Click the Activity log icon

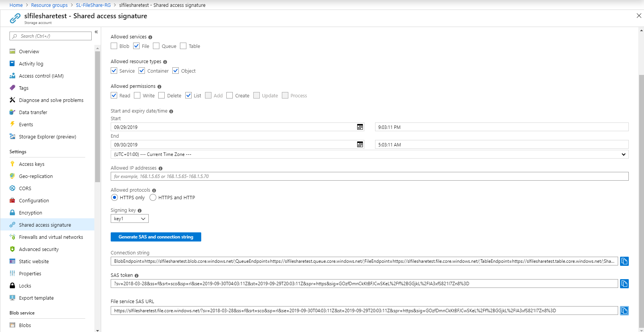tap(13, 64)
